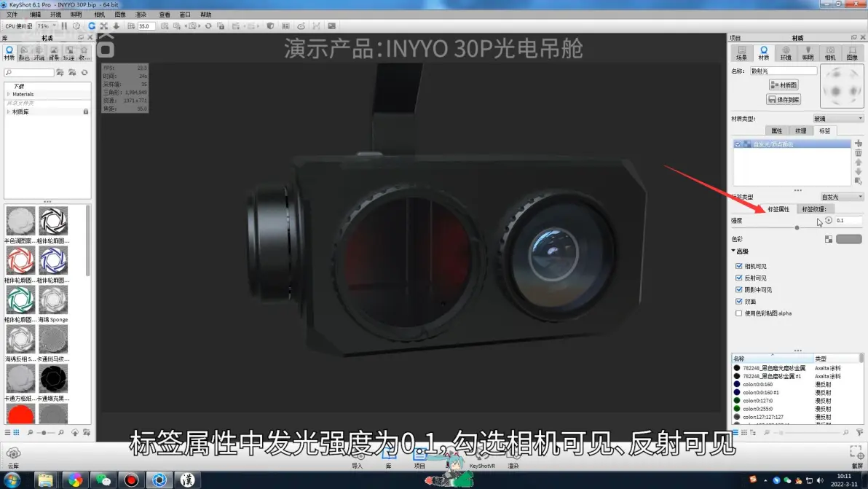The width and height of the screenshot is (868, 489).
Task: Open the 帮助 menu
Action: click(206, 15)
